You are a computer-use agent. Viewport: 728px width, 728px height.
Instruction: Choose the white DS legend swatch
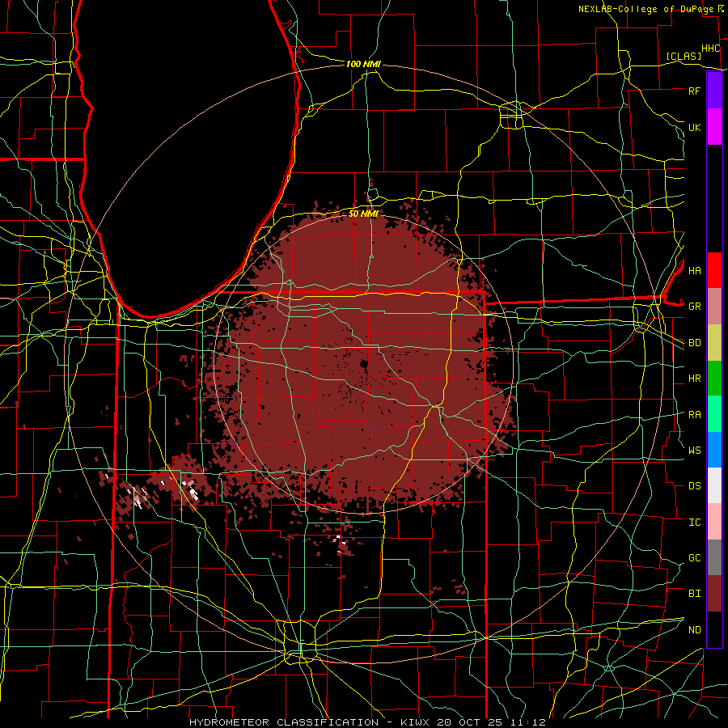714,485
